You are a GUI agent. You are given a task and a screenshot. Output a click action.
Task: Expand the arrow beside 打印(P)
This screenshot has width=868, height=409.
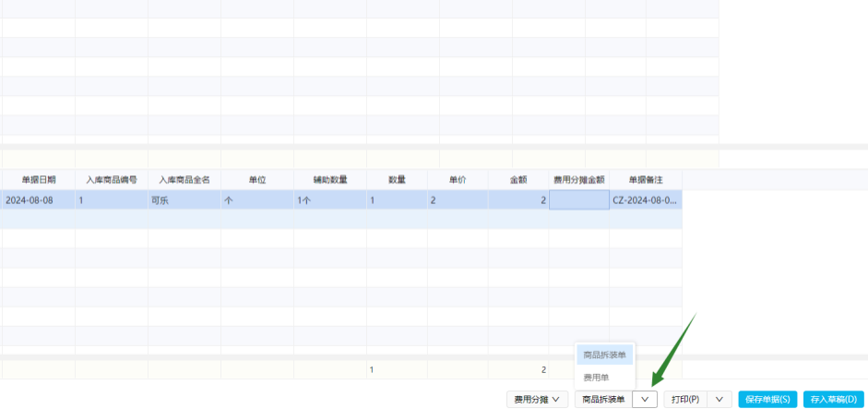click(719, 400)
